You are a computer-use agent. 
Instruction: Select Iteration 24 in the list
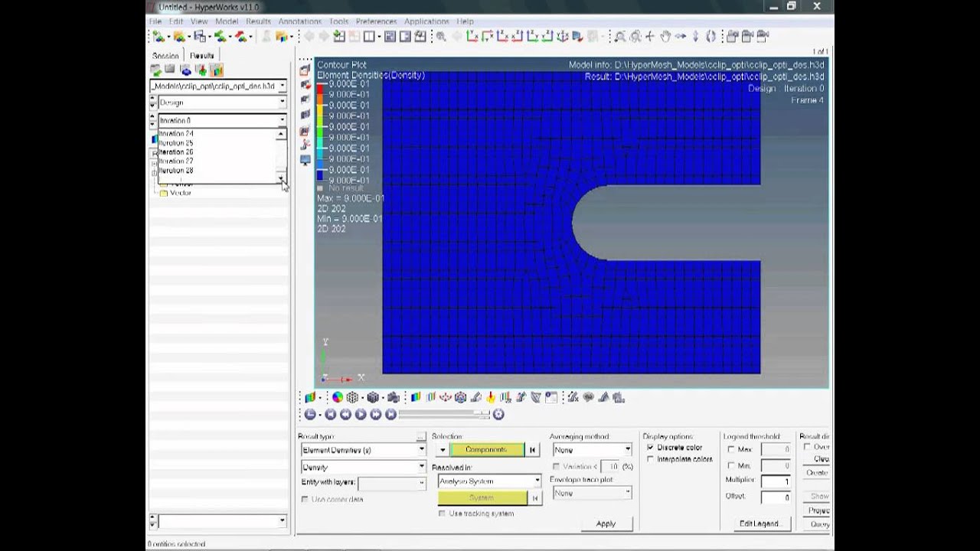[x=176, y=134]
